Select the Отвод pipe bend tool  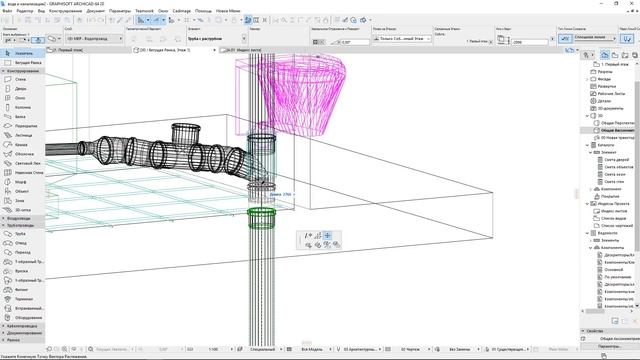point(22,243)
